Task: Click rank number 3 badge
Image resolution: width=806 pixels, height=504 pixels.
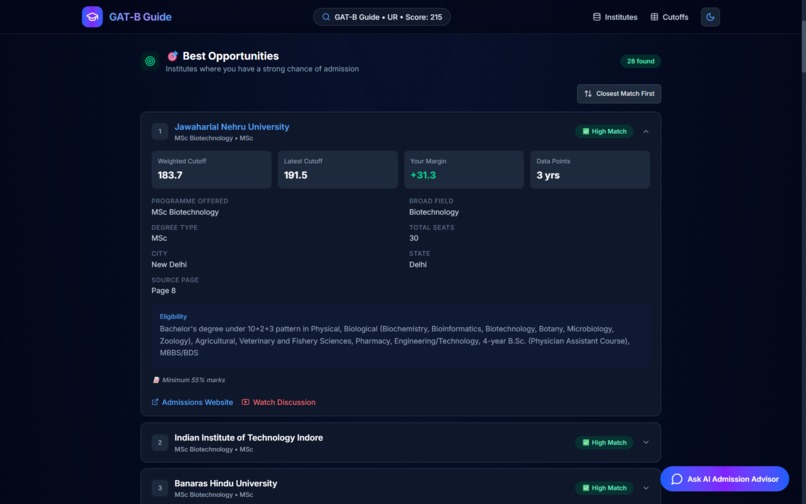Action: coord(160,488)
